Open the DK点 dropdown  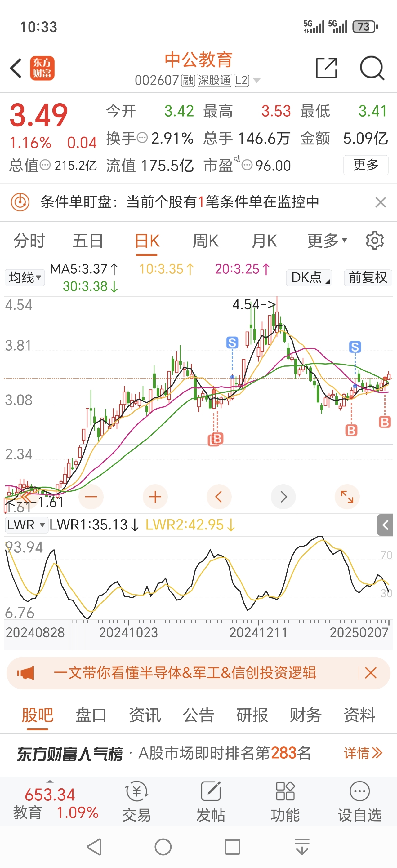(x=309, y=278)
